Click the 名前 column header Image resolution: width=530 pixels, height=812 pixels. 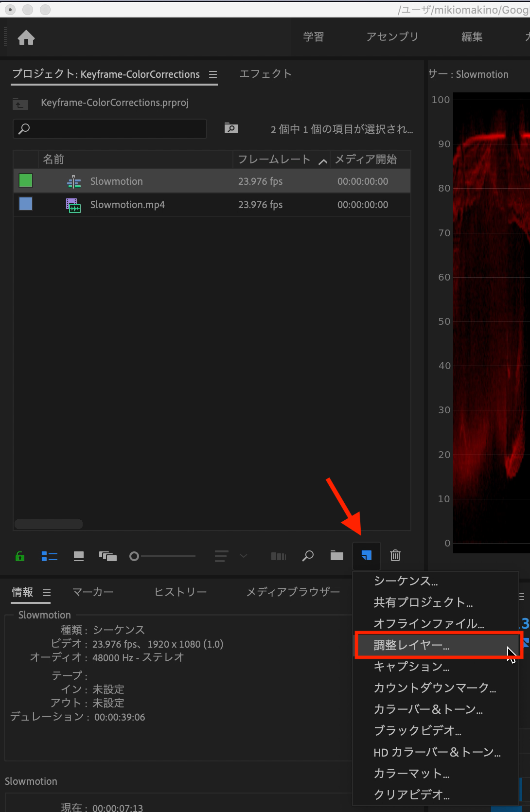coord(135,159)
